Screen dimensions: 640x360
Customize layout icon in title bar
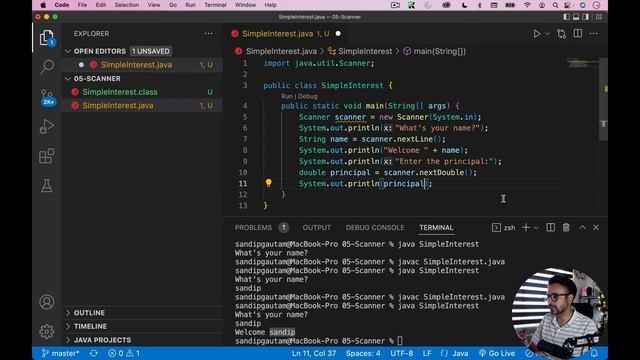[599, 17]
